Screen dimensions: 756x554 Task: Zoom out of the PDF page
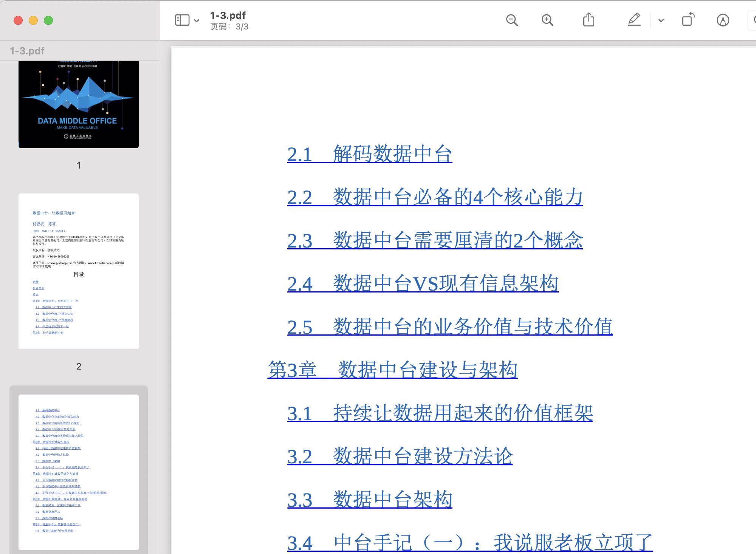click(x=512, y=20)
